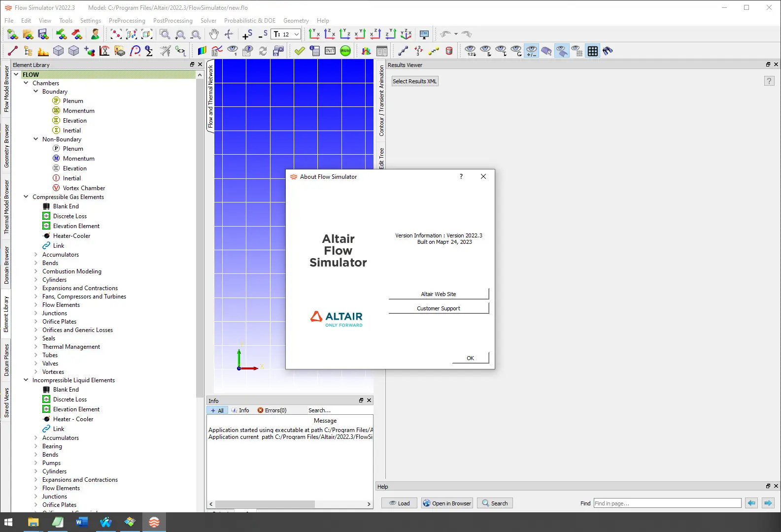
Task: Expand the Combustion Modeling node
Action: [36, 271]
